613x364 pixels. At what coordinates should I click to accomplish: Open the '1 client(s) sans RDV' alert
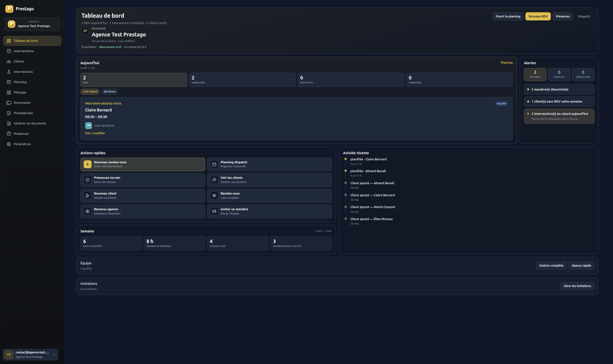[559, 102]
